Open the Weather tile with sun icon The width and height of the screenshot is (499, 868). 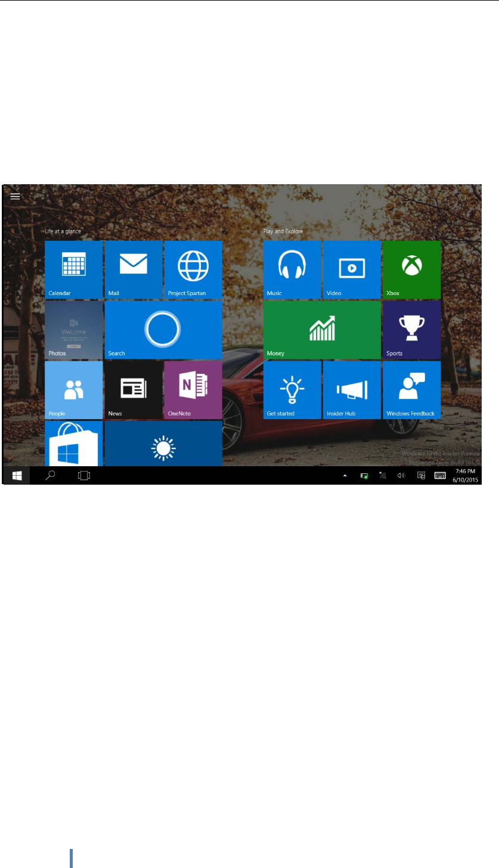point(163,444)
